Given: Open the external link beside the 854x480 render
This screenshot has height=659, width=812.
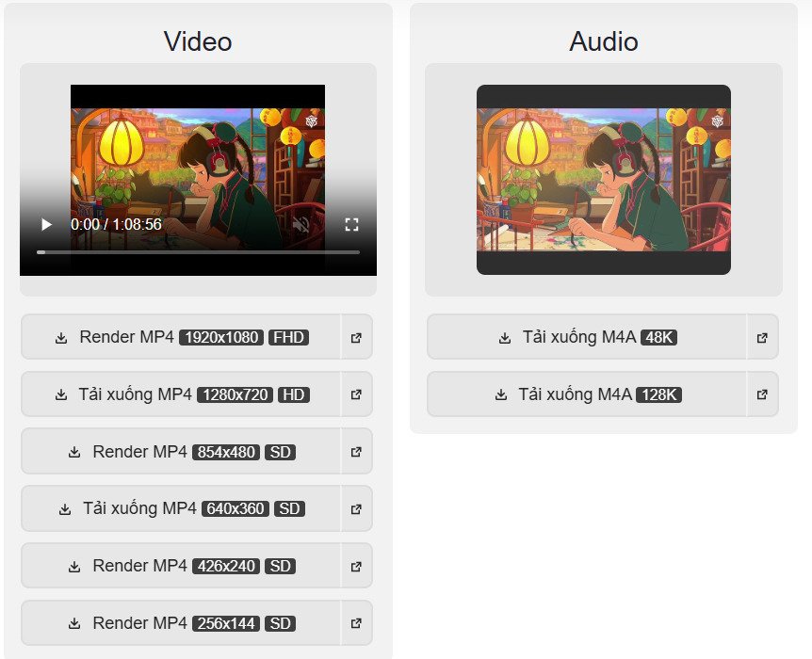Looking at the screenshot, I should point(356,451).
